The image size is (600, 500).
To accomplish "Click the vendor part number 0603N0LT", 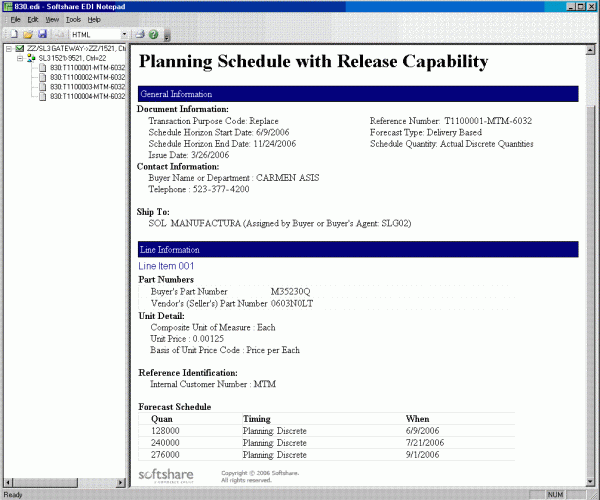I will (x=292, y=304).
